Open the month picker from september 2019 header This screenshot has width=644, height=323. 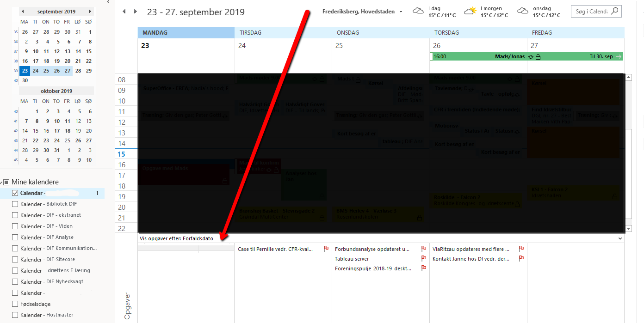(56, 11)
